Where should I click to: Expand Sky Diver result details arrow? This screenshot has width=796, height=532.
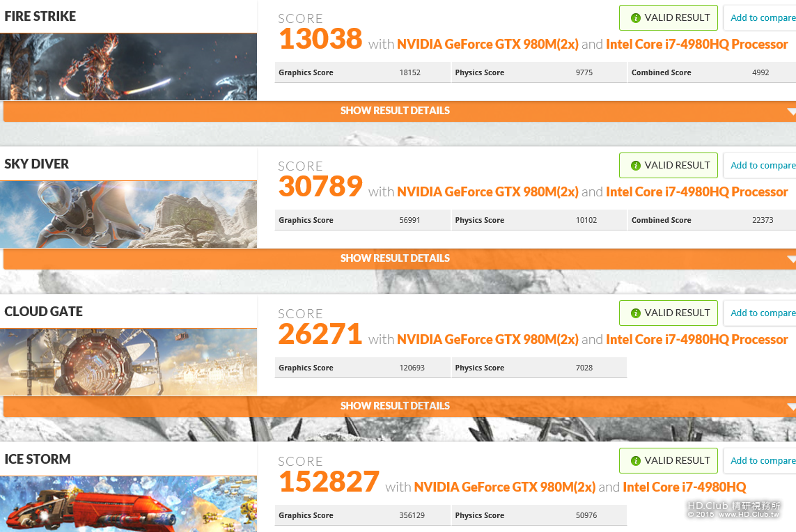click(791, 259)
